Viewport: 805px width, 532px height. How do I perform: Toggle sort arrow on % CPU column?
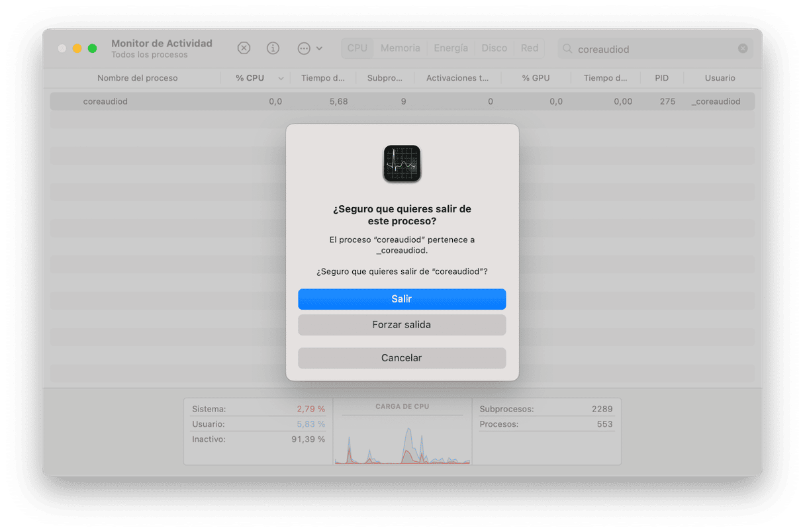coord(281,78)
